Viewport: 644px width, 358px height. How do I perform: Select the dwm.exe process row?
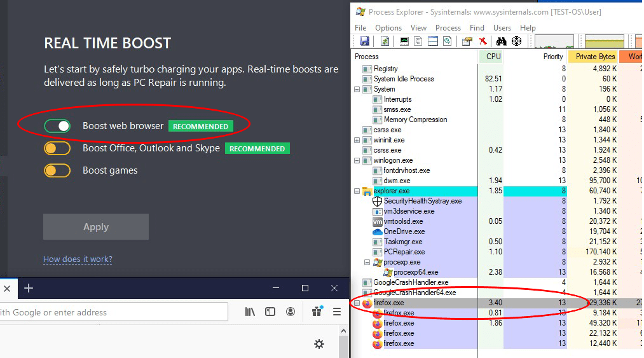point(497,181)
